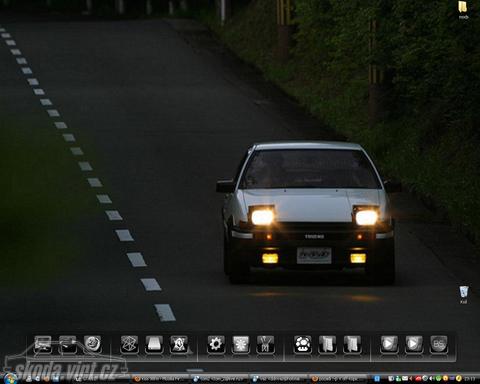
Task: Open the Windows Start orb
Action: (x=10, y=379)
